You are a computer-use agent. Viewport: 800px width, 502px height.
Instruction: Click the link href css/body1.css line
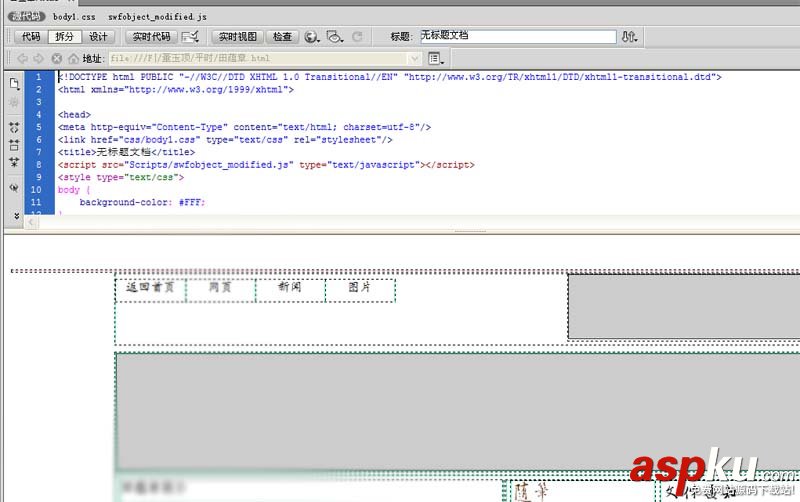click(x=225, y=140)
